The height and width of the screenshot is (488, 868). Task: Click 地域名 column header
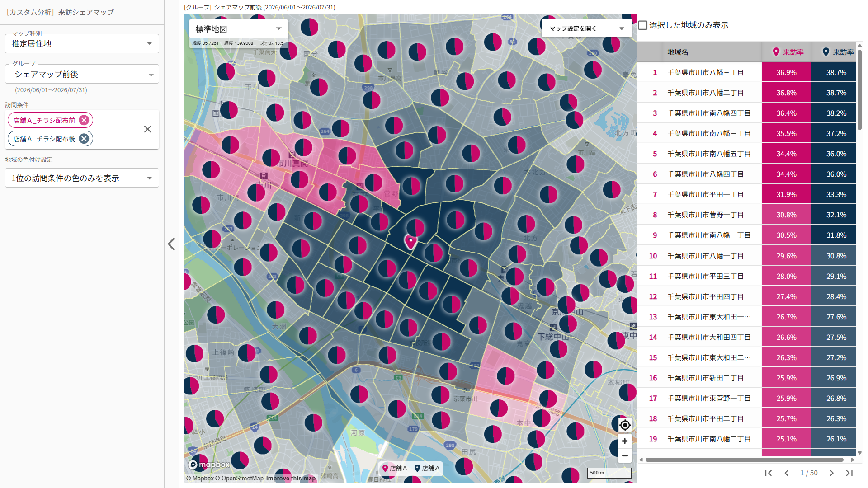712,52
